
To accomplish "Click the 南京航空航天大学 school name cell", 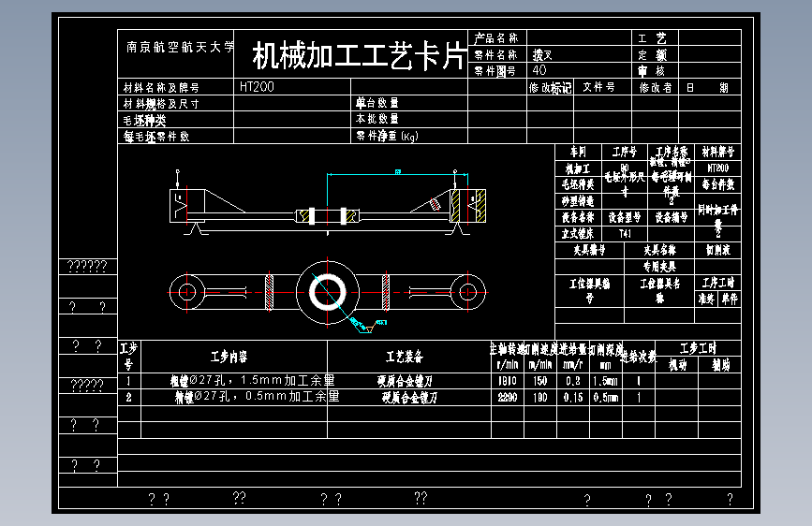I will [x=180, y=47].
